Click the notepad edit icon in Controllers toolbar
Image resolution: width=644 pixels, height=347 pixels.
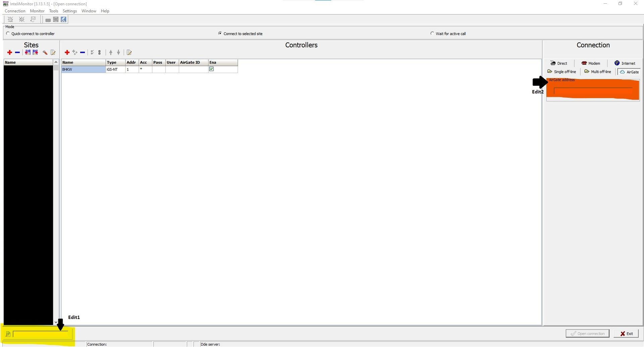[x=129, y=53]
